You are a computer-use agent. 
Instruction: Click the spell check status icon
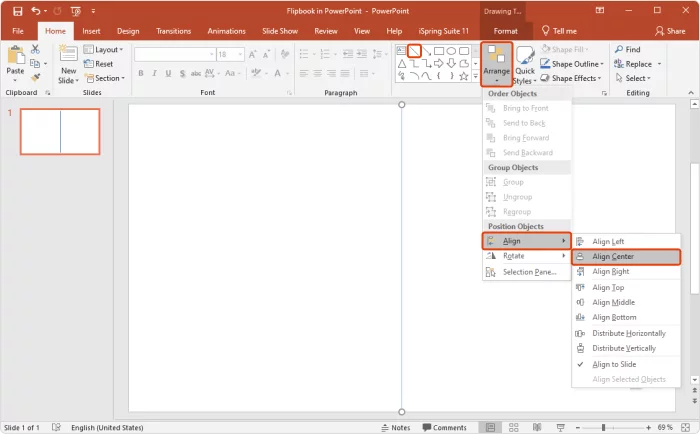point(56,427)
